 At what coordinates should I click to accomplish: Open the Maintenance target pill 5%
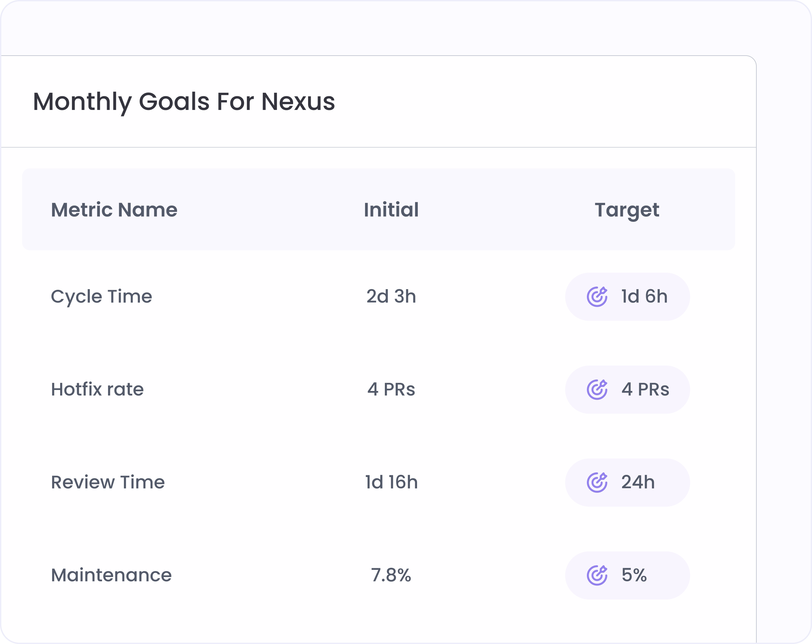(x=628, y=575)
